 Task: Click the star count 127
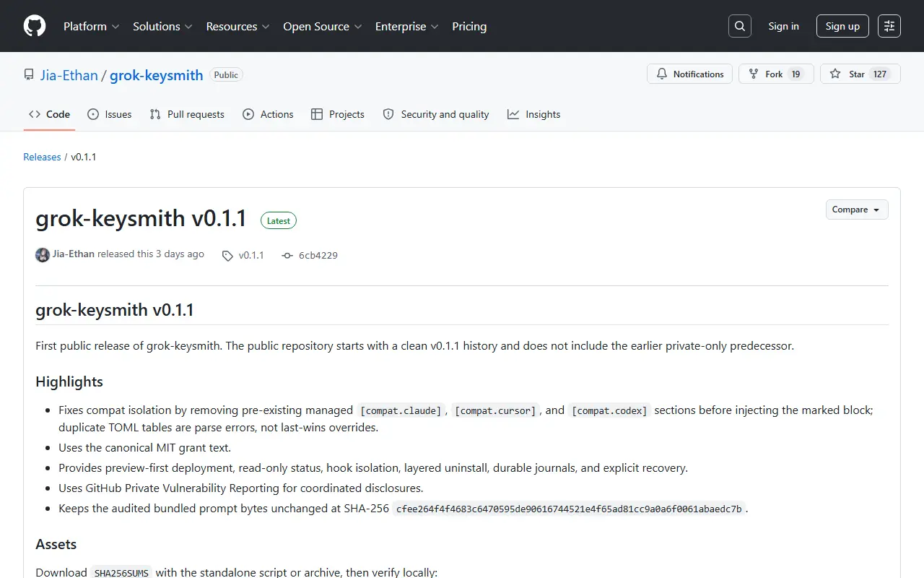pyautogui.click(x=880, y=74)
